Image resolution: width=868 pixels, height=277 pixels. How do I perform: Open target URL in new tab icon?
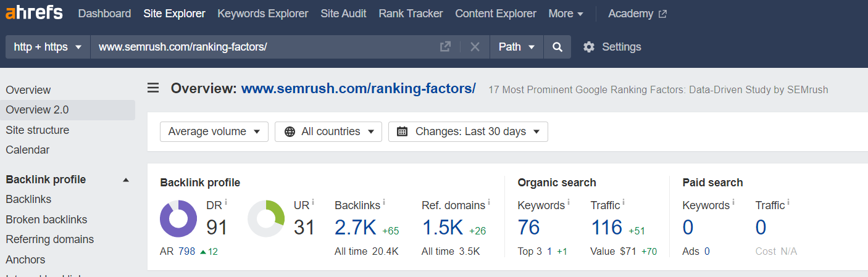point(445,47)
